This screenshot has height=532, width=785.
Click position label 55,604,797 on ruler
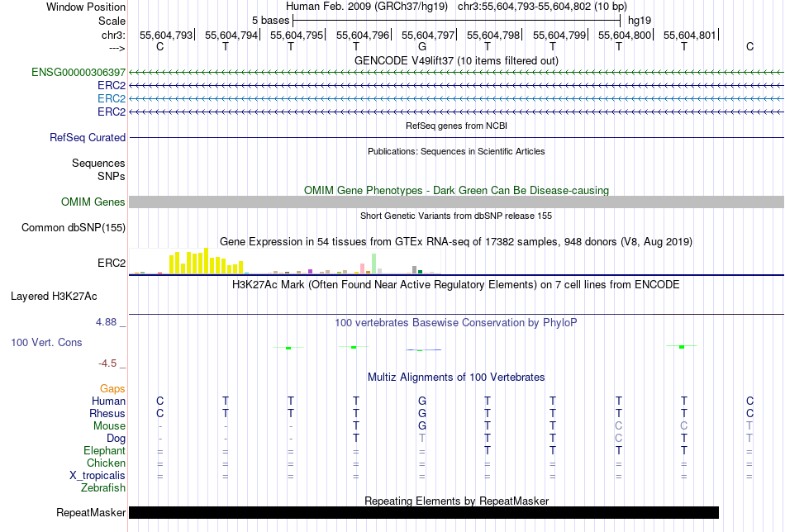point(427,35)
